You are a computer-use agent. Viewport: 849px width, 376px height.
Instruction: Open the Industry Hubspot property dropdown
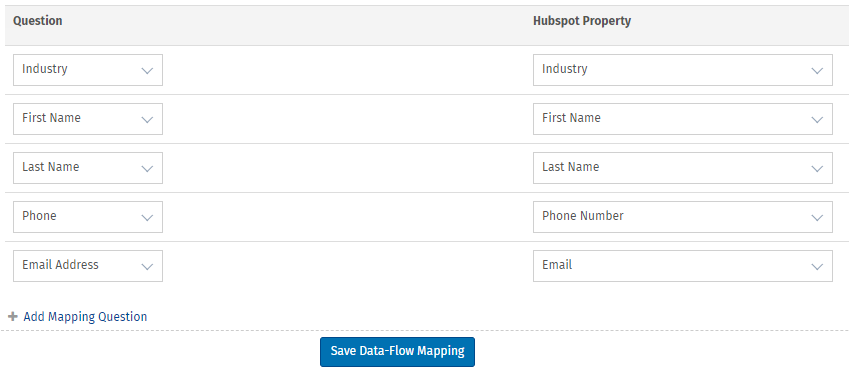pos(683,70)
